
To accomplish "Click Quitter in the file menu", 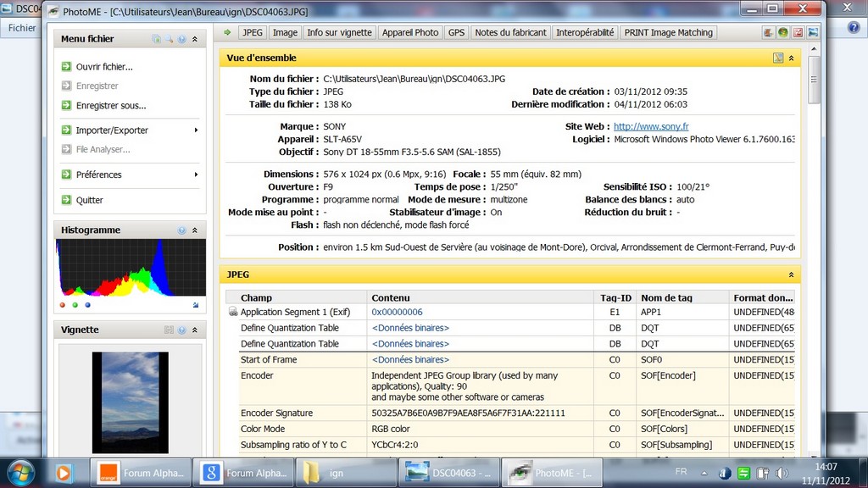I will coord(89,200).
